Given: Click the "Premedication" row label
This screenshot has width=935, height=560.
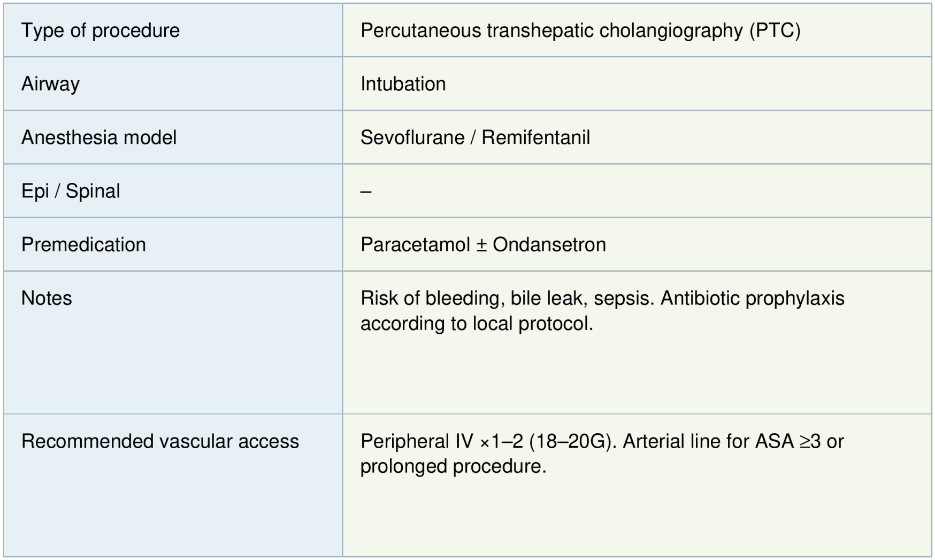Looking at the screenshot, I should coord(83,244).
